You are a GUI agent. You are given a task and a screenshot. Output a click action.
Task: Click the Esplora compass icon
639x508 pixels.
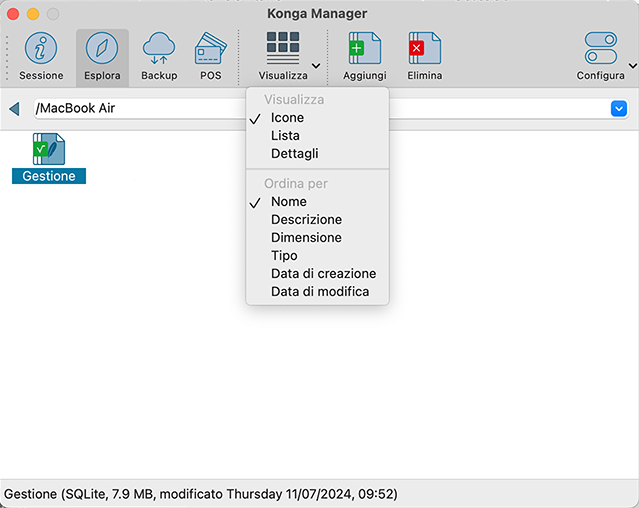coord(102,49)
